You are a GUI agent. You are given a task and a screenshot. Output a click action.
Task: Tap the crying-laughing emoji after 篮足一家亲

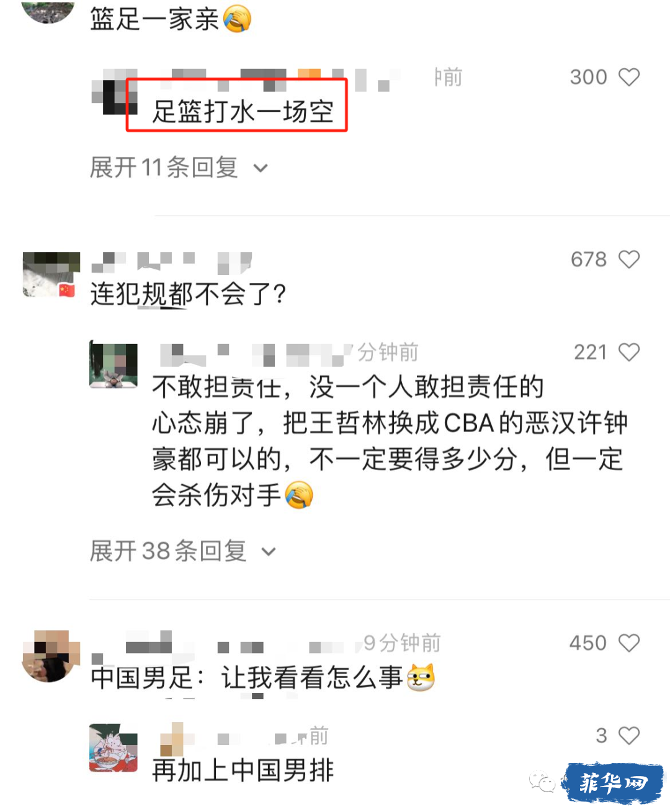pos(237,18)
